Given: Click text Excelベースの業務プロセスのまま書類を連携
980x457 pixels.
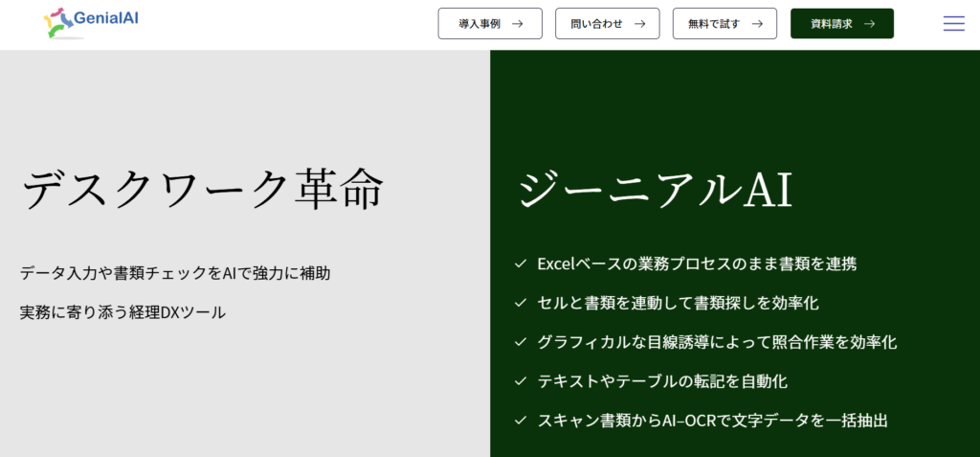Looking at the screenshot, I should (697, 263).
